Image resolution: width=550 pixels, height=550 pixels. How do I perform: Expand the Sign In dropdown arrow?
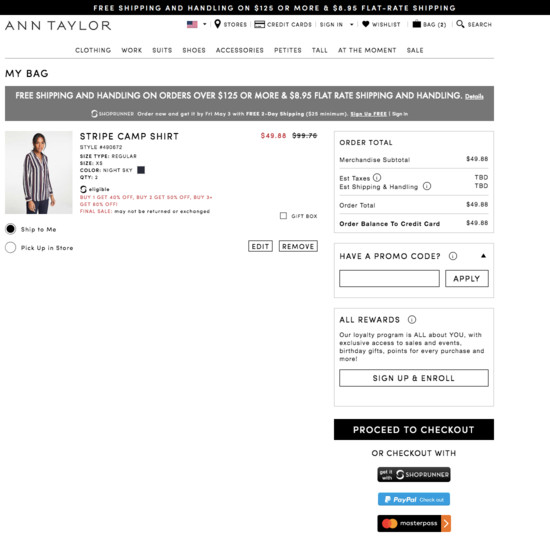(351, 25)
